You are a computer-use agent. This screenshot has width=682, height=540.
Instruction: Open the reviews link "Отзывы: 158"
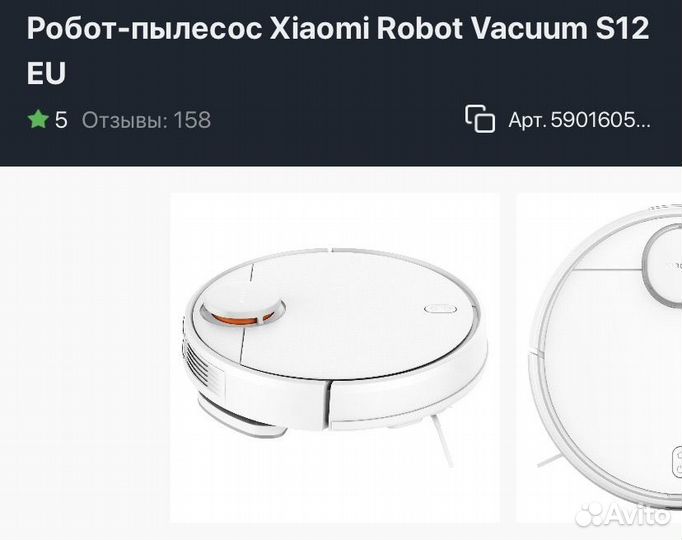click(146, 120)
